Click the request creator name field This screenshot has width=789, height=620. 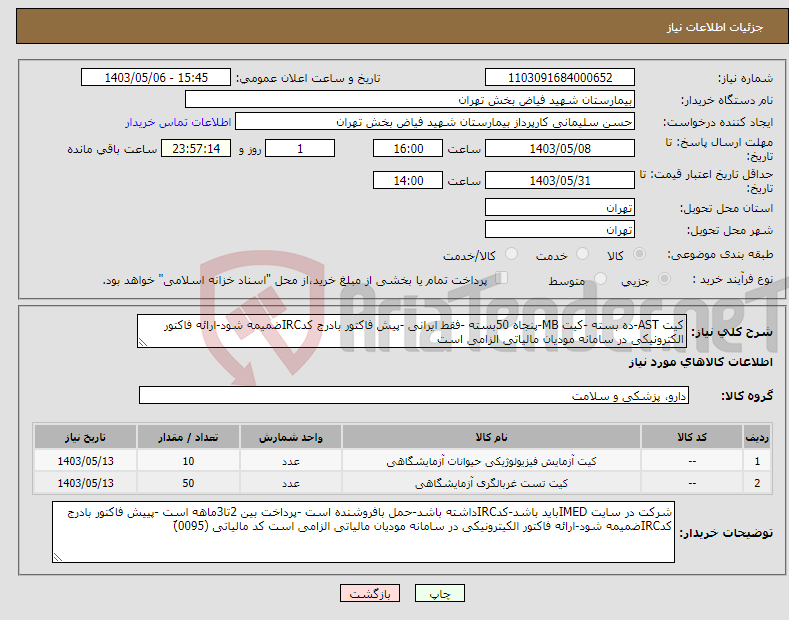tap(435, 122)
